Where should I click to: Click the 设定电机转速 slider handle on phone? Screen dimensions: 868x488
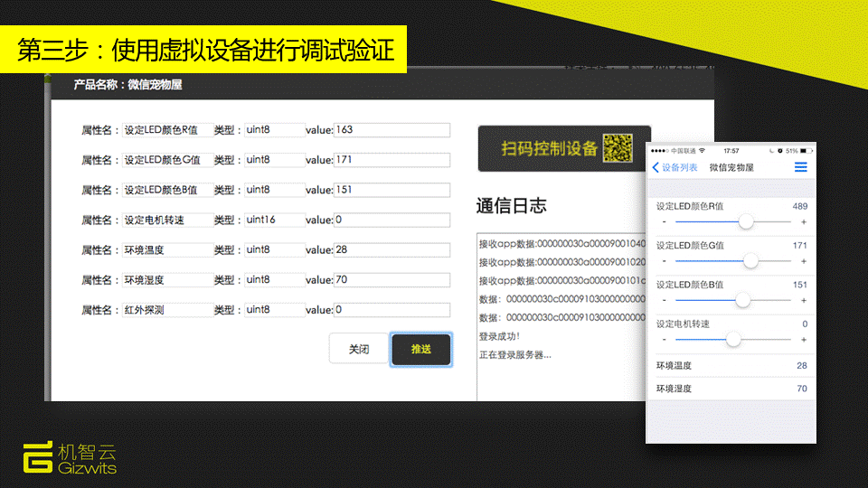click(733, 340)
